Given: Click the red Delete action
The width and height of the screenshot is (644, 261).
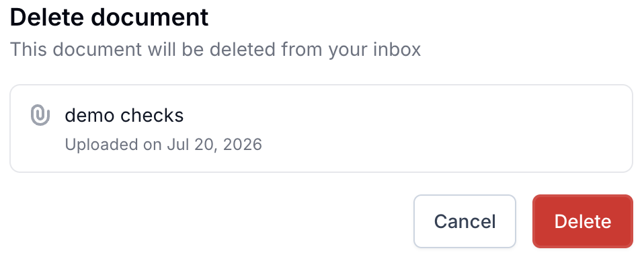Looking at the screenshot, I should [582, 221].
